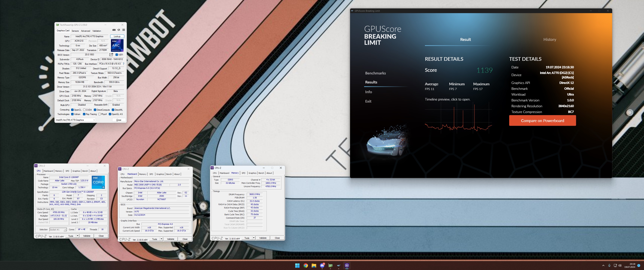Screen dimensions: 644x270
Task: Click Validate in the CPU-tab CPU-Z window
Action: tap(87, 236)
